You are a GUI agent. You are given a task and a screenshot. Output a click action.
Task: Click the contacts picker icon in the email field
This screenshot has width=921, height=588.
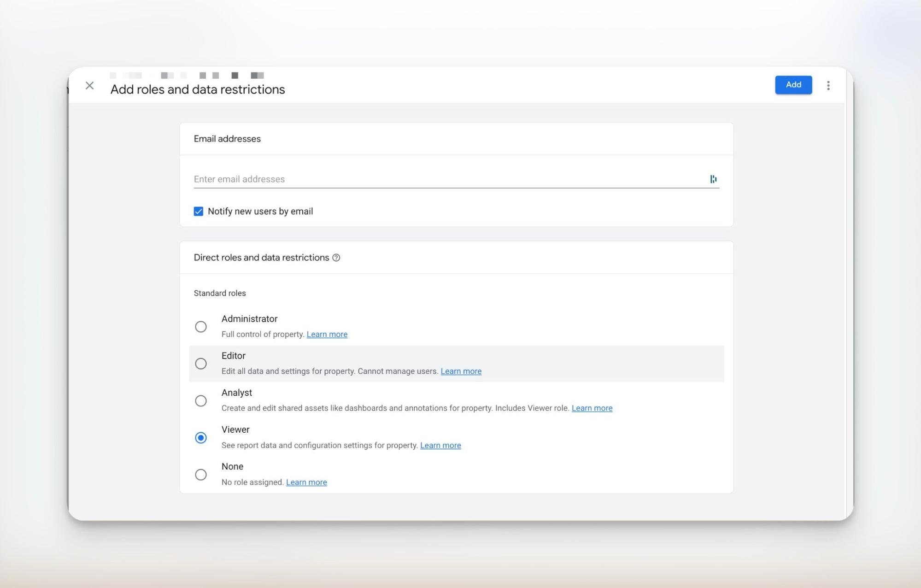[x=713, y=179]
